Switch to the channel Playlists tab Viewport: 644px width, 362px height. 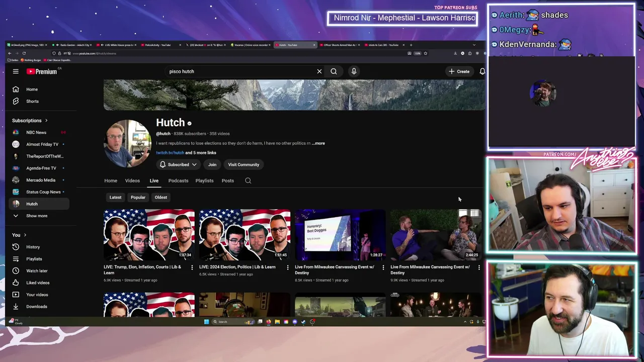coord(204,180)
